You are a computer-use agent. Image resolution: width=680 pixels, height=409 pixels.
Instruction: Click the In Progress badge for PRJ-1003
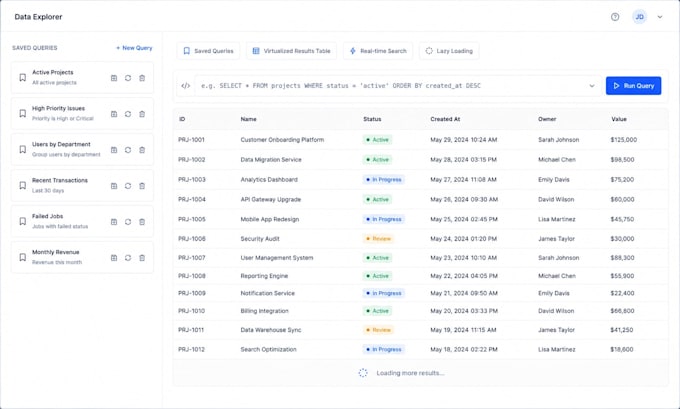tap(384, 180)
